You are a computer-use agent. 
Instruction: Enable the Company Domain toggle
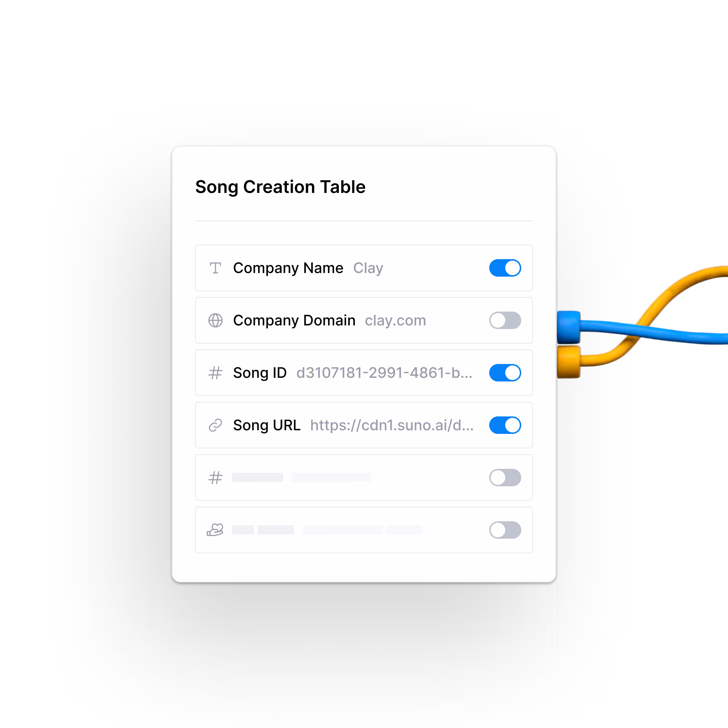[505, 320]
